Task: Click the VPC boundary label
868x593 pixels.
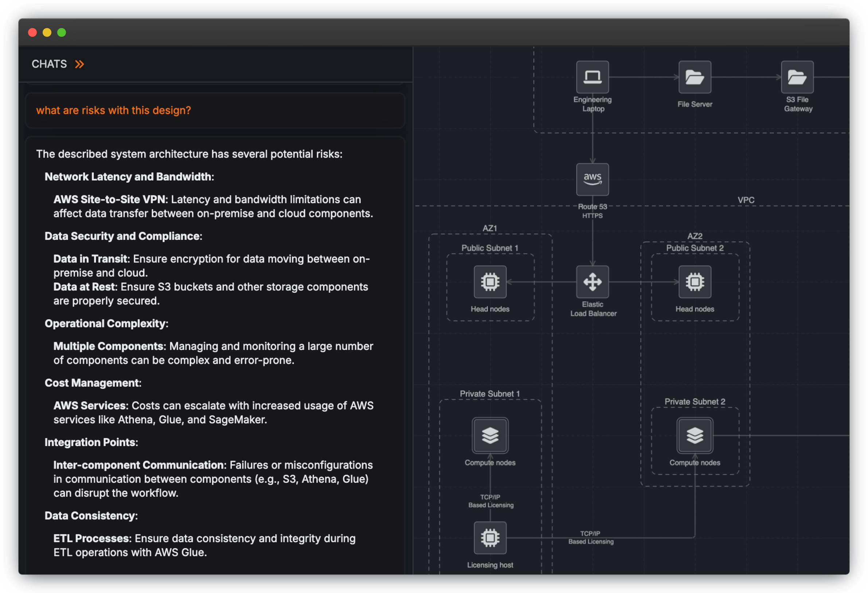Action: pos(746,200)
